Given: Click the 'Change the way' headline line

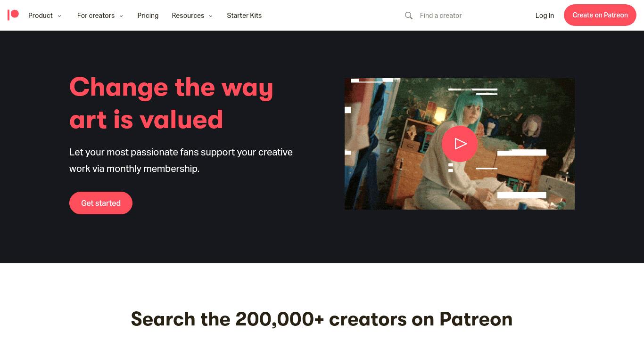Looking at the screenshot, I should point(171,87).
